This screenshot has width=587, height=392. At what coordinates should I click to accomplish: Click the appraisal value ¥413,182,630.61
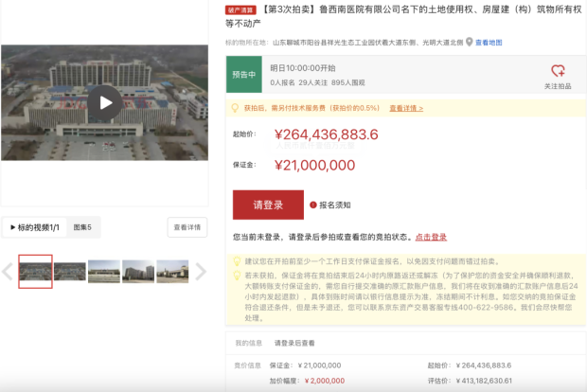(x=484, y=381)
